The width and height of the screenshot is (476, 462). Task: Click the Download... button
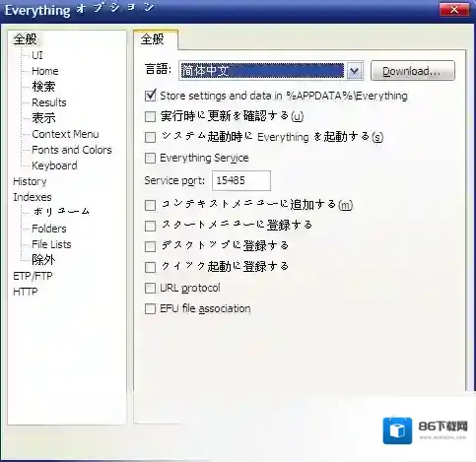click(x=413, y=71)
